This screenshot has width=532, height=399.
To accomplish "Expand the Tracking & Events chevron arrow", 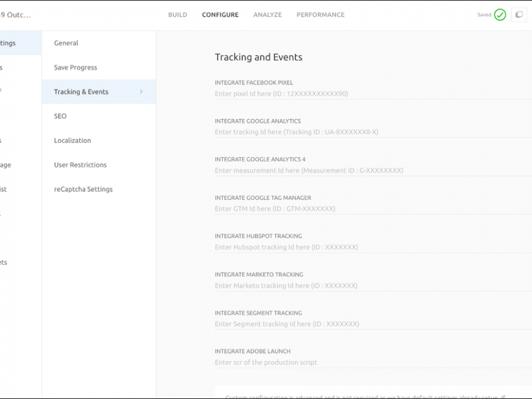I will pyautogui.click(x=141, y=92).
